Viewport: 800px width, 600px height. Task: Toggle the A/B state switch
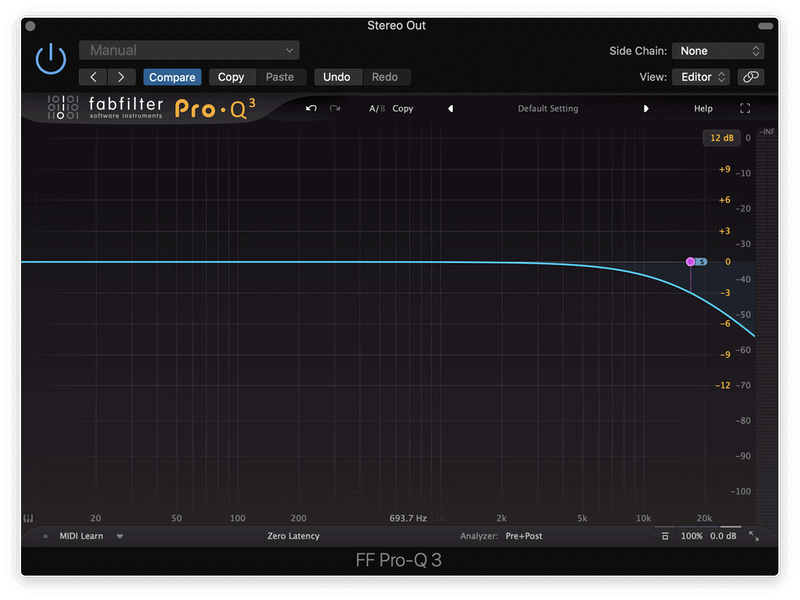coord(377,109)
